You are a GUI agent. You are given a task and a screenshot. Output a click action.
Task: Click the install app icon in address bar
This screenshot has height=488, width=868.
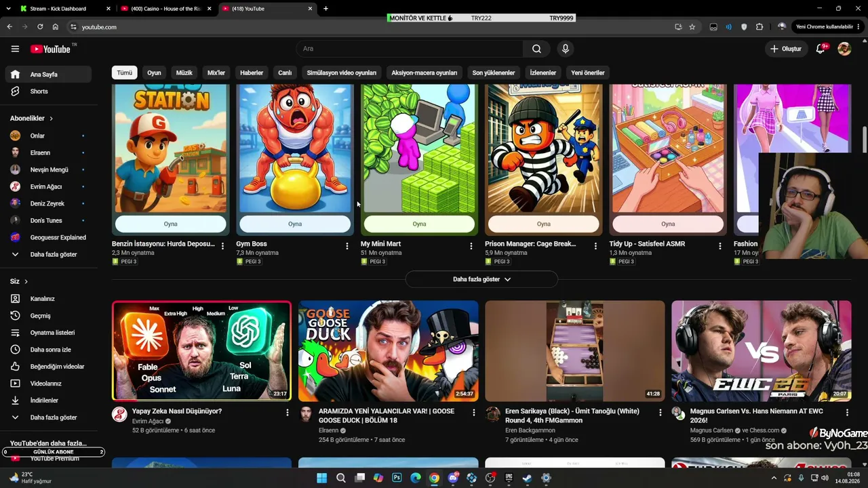click(678, 27)
